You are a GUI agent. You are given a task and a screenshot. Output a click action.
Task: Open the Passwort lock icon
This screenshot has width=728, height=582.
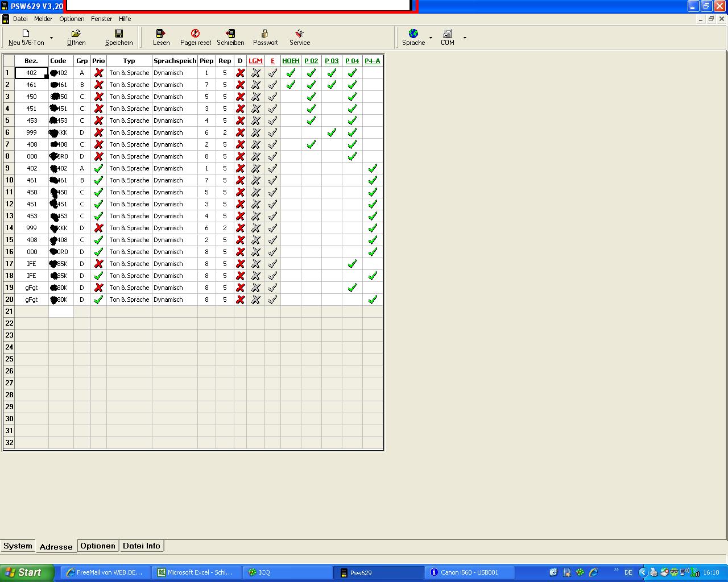click(265, 34)
